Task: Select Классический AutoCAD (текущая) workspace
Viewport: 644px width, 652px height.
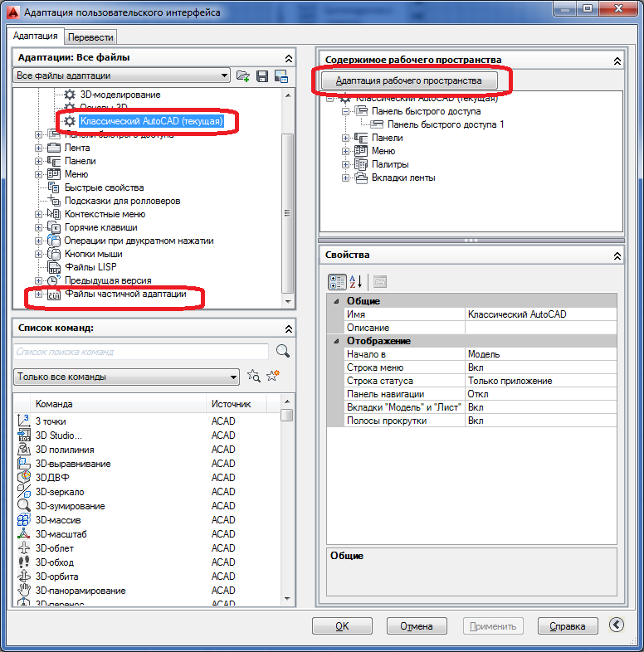Action: pos(151,121)
